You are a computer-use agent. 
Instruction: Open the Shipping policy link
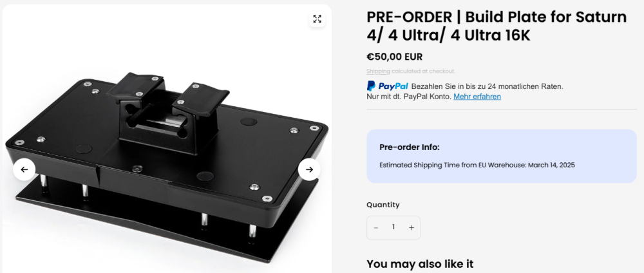(x=378, y=71)
